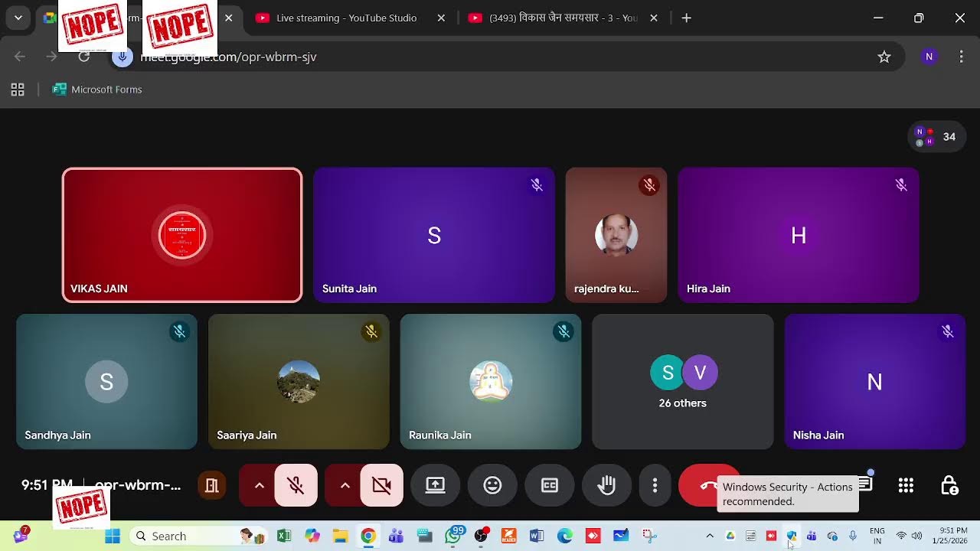
Task: Switch to the विकास जैन समयसार YouTube tab
Action: coord(563,18)
